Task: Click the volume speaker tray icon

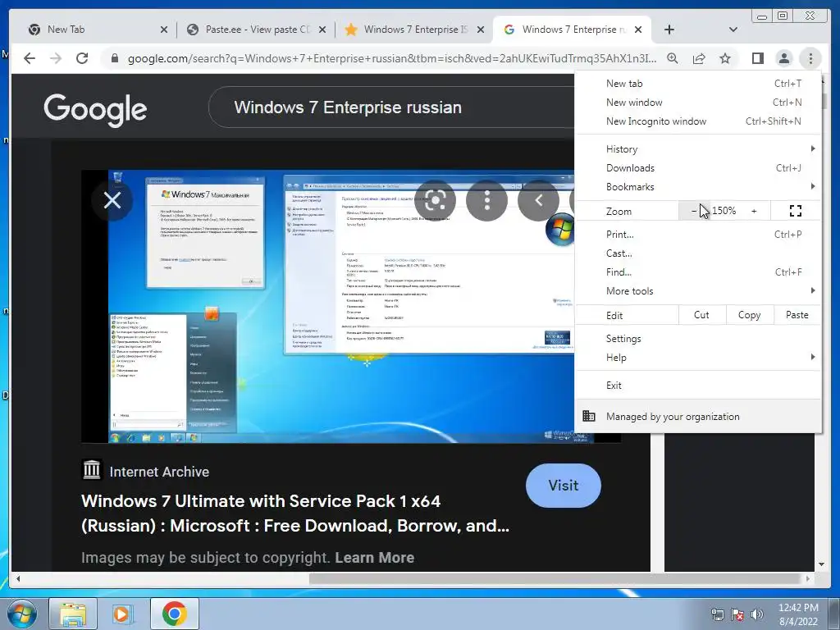Action: pos(756,614)
